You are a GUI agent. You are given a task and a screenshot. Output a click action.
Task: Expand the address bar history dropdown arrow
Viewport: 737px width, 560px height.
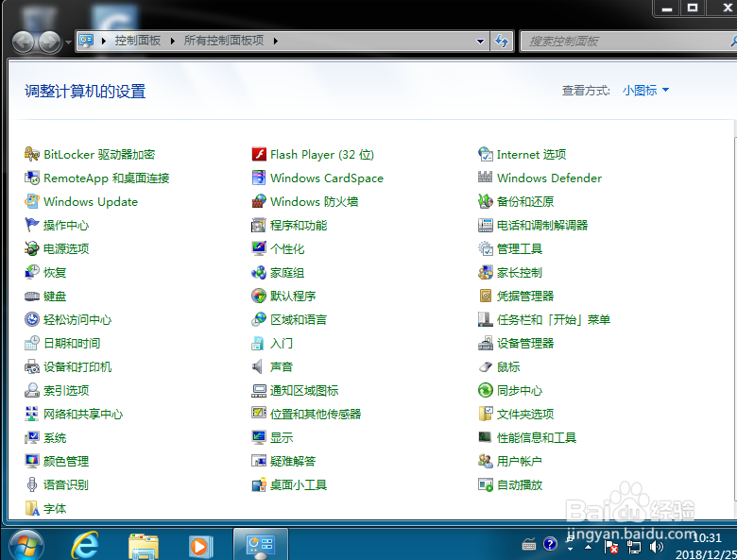pos(480,42)
